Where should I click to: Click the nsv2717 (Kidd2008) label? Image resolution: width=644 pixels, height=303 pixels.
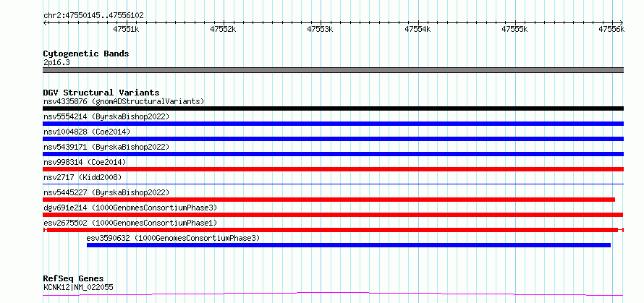(82, 177)
